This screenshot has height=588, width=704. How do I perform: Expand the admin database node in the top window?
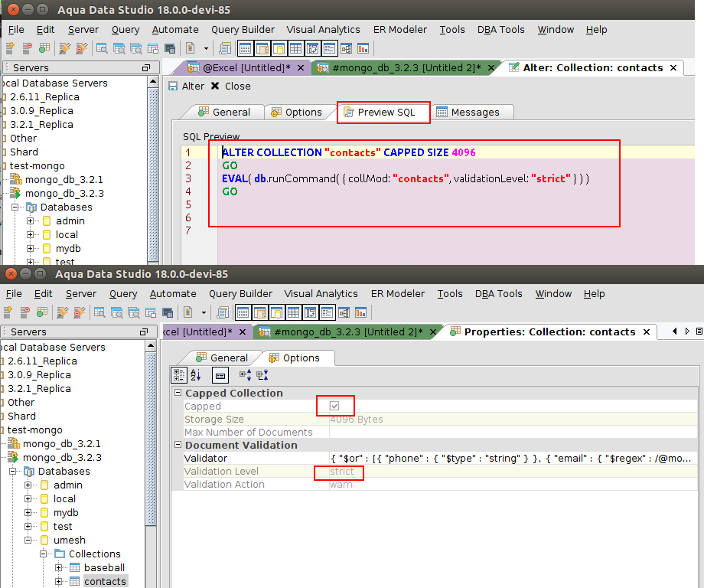click(30, 220)
